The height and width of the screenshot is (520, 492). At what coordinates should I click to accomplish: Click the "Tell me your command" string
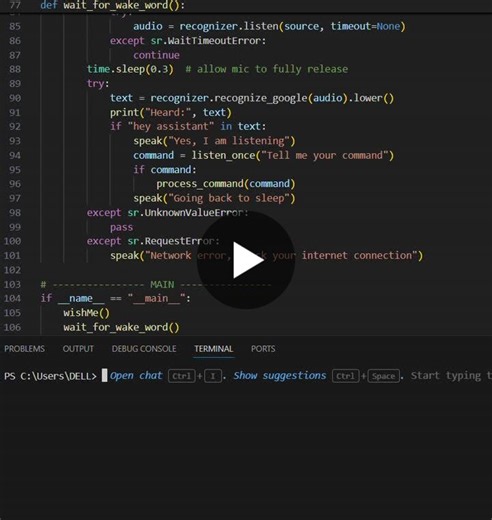pos(325,155)
